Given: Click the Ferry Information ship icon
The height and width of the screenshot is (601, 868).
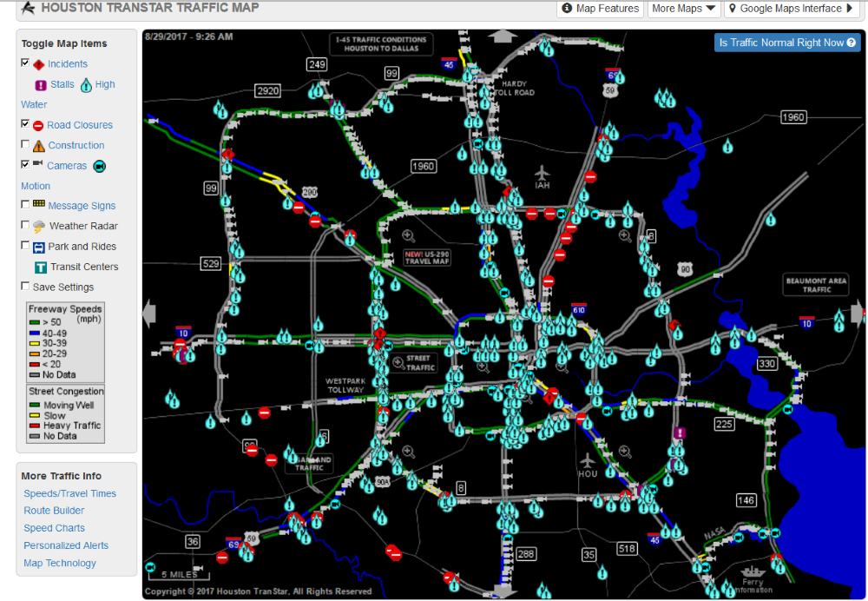Looking at the screenshot, I should (753, 571).
